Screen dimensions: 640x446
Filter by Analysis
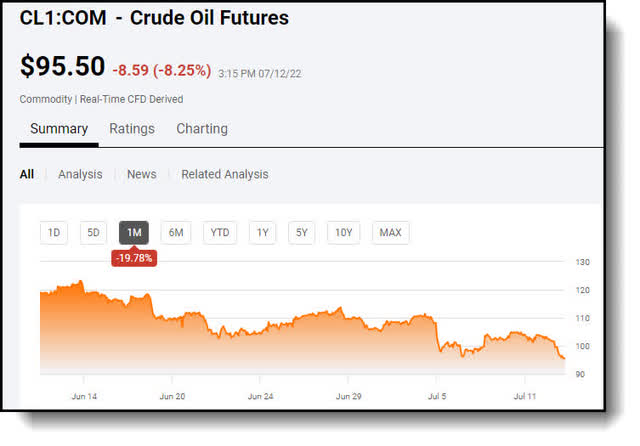point(80,174)
